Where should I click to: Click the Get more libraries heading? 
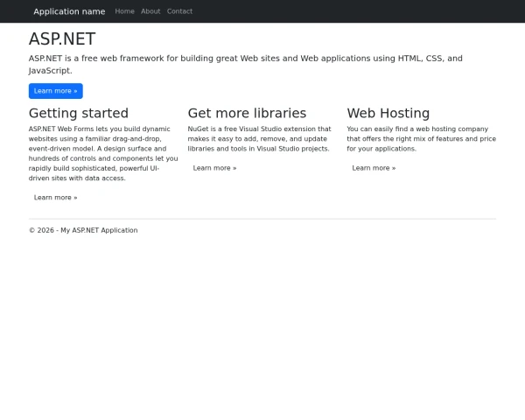point(247,113)
